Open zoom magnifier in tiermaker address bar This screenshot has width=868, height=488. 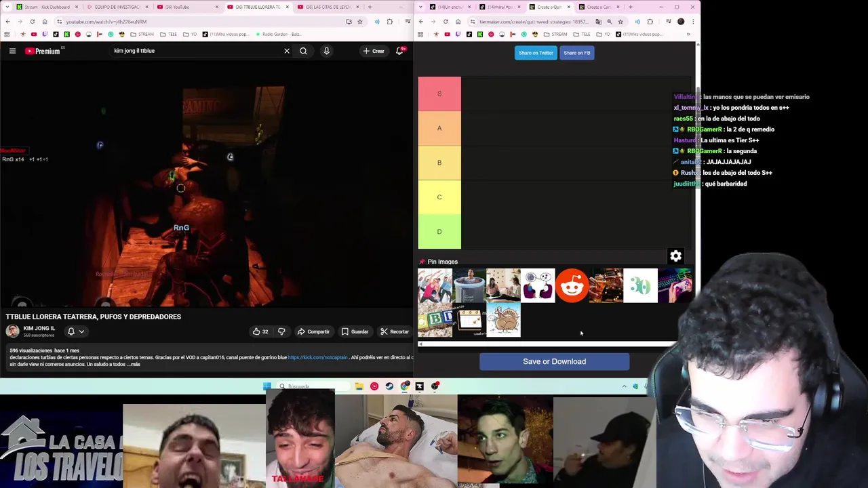click(x=609, y=22)
